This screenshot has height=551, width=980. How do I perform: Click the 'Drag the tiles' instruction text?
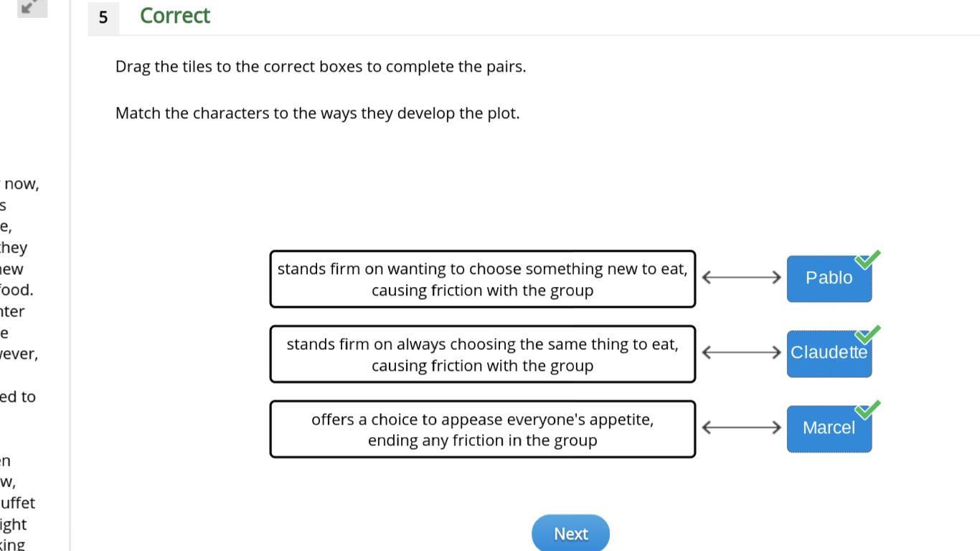(x=321, y=67)
